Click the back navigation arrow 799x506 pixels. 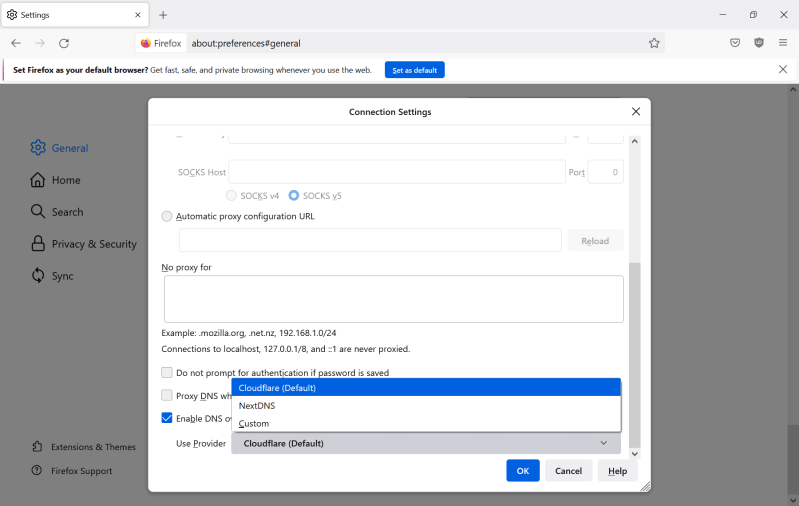[16, 43]
